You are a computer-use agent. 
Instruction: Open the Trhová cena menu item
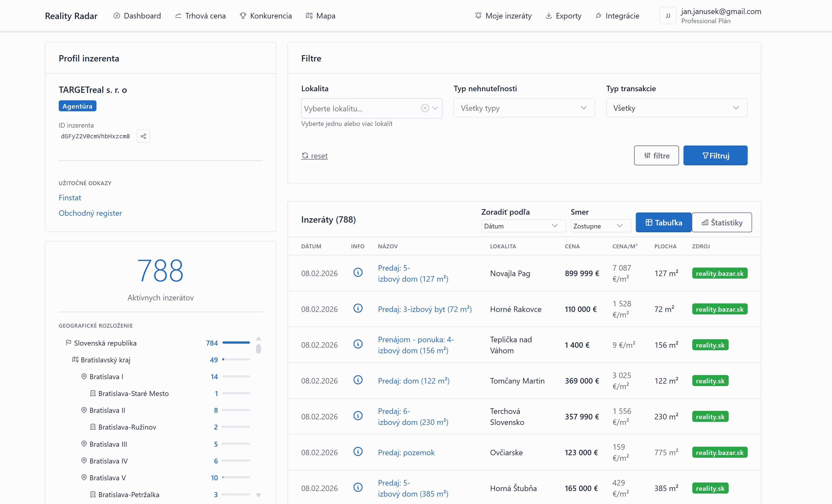(x=200, y=16)
